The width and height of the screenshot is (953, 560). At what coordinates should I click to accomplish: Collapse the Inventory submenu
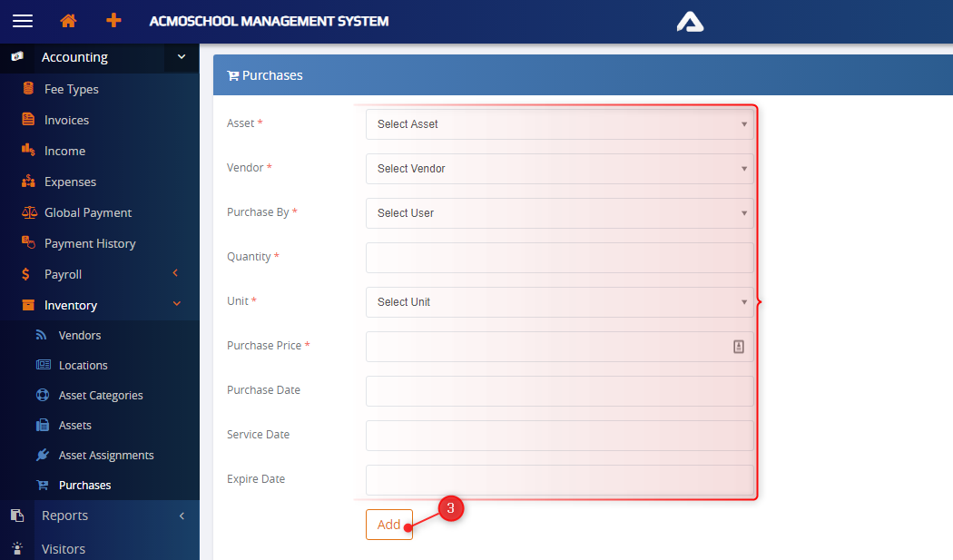(x=176, y=305)
